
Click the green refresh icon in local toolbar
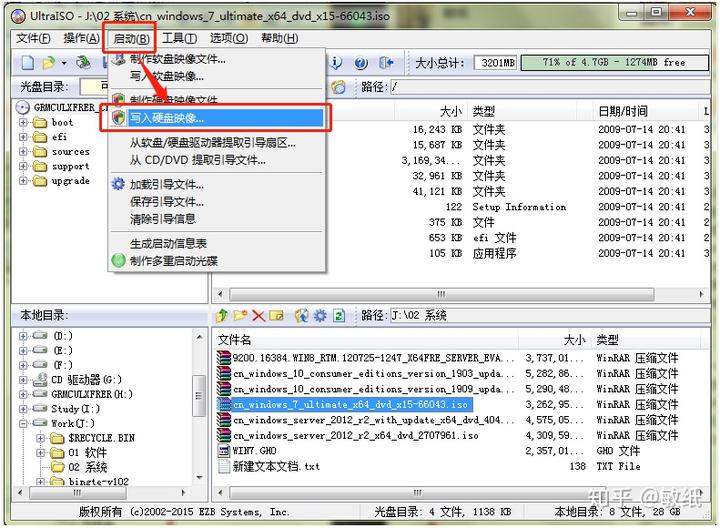pos(339,315)
